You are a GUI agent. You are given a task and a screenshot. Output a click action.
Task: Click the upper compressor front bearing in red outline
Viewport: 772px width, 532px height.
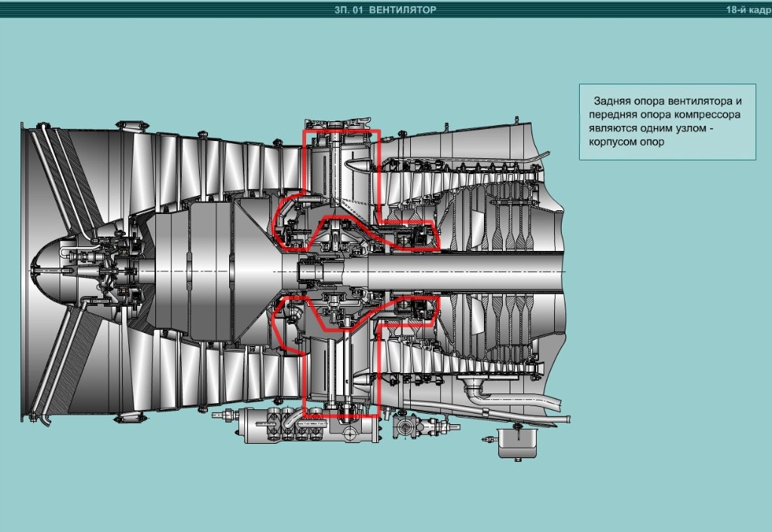(412, 236)
